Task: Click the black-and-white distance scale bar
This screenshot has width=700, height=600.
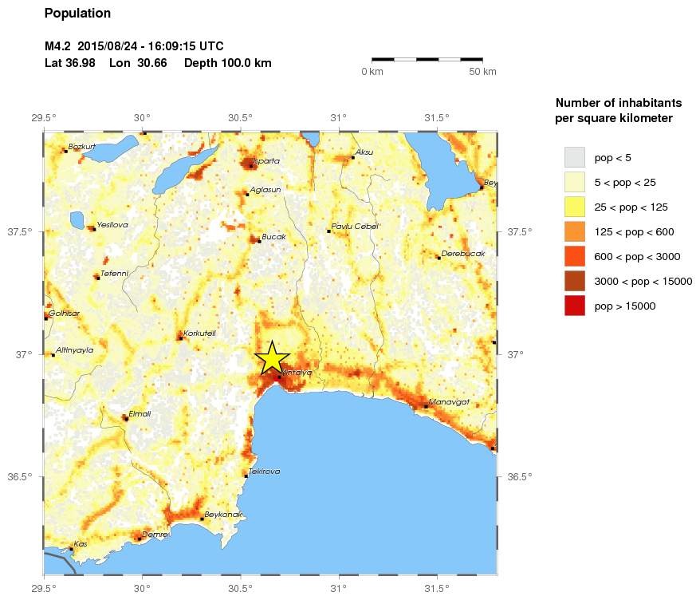Action: coord(427,59)
